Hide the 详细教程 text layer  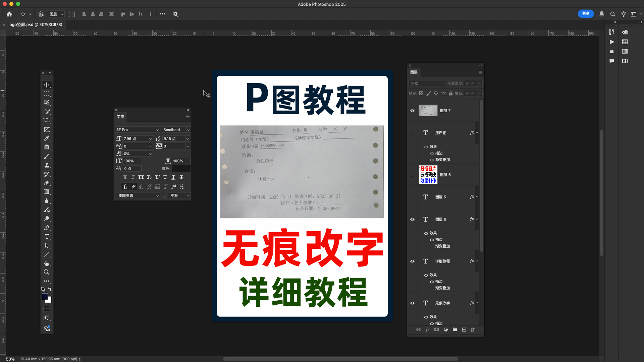[412, 261]
